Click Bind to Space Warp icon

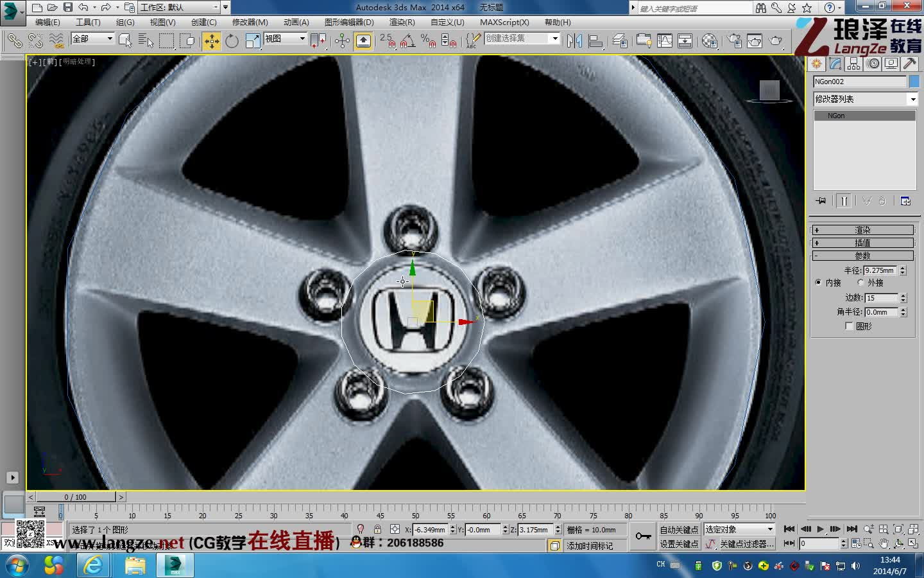(x=56, y=40)
